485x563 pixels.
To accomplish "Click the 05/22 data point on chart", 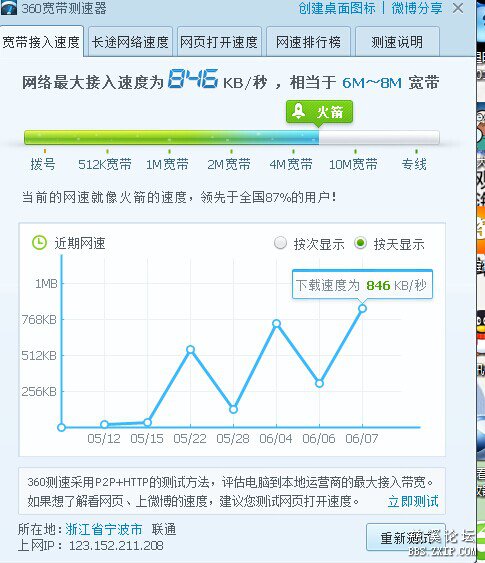I will (191, 349).
